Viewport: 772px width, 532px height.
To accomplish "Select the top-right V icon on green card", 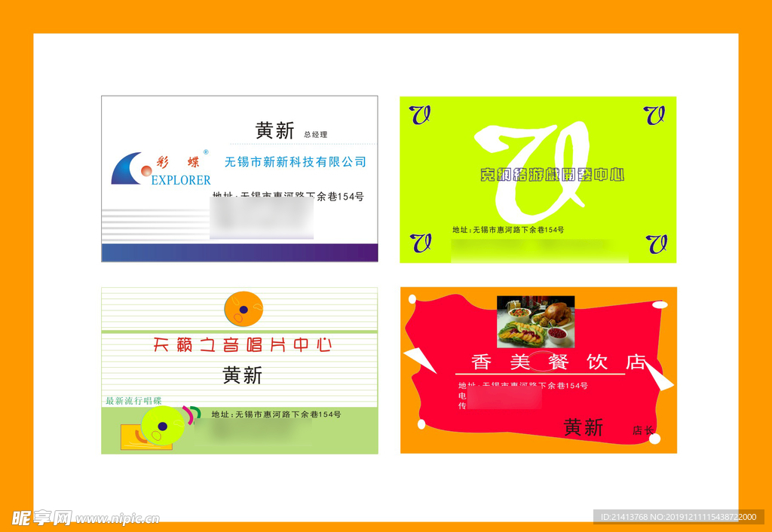I will (x=654, y=115).
